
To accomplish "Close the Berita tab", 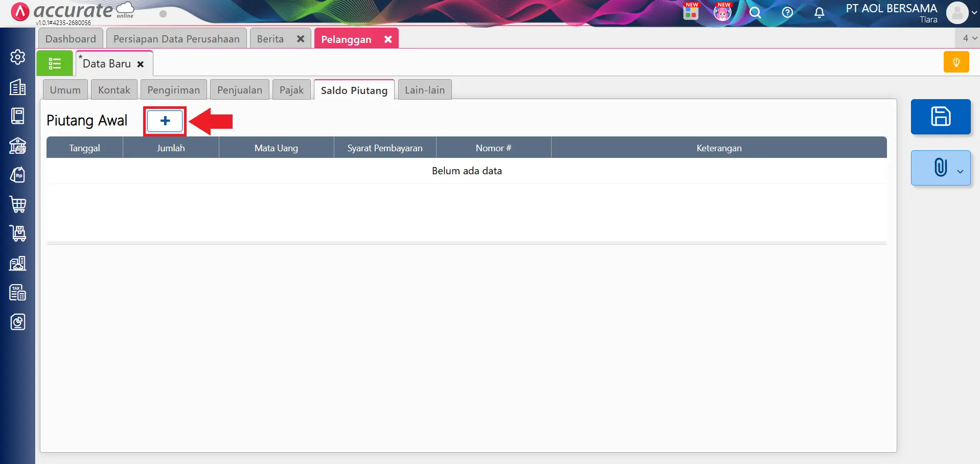I will [301, 39].
